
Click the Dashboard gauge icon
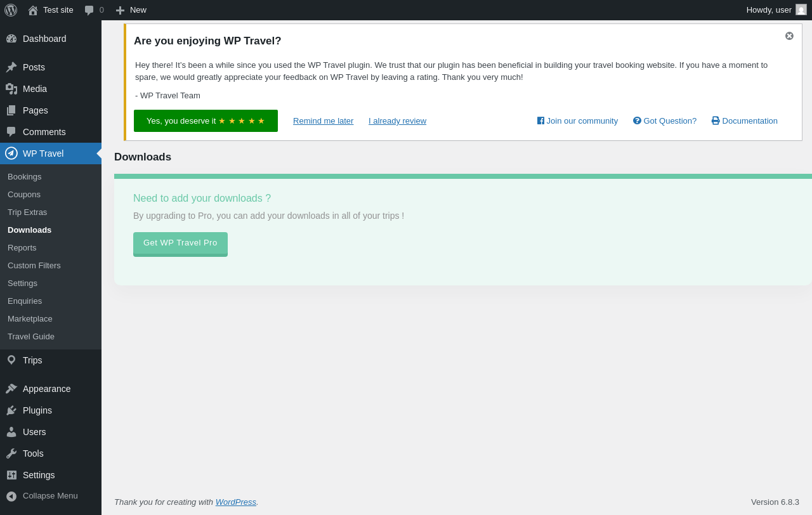tap(11, 39)
